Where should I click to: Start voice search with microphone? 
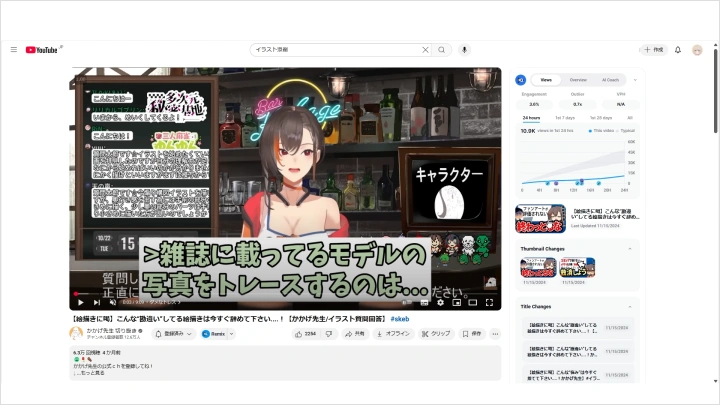pos(464,49)
